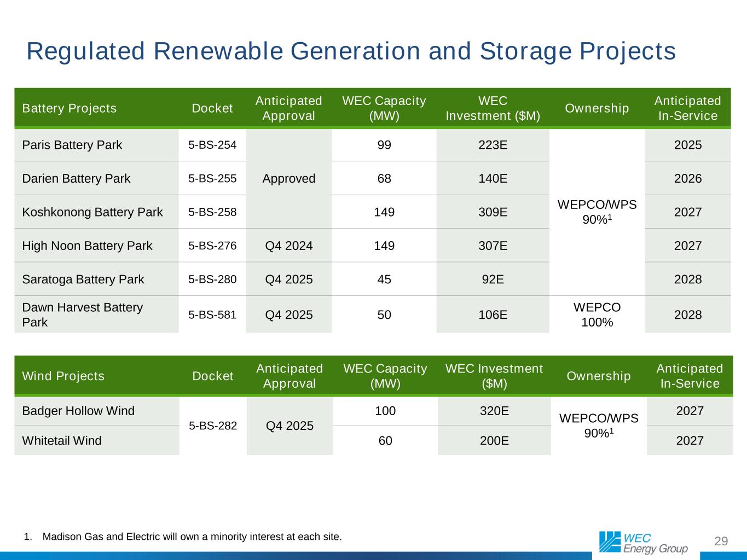Select the Approved status cell
The image size is (747, 560).
[289, 179]
